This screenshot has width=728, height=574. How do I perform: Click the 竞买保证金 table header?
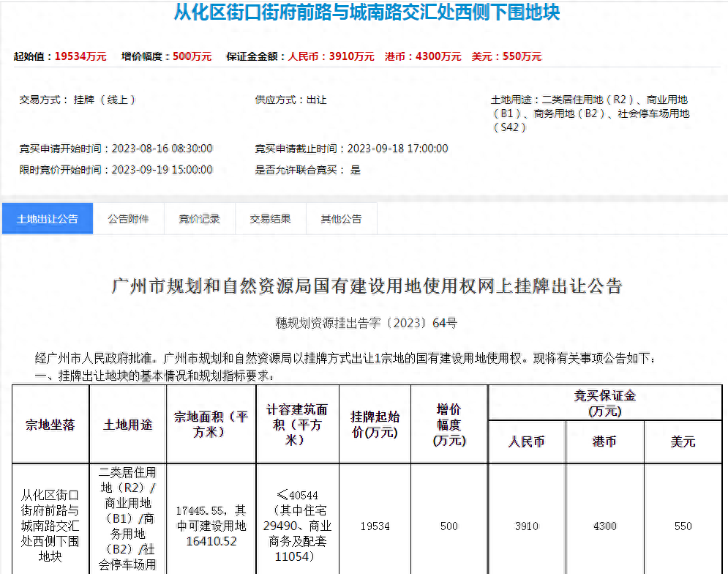tap(604, 399)
